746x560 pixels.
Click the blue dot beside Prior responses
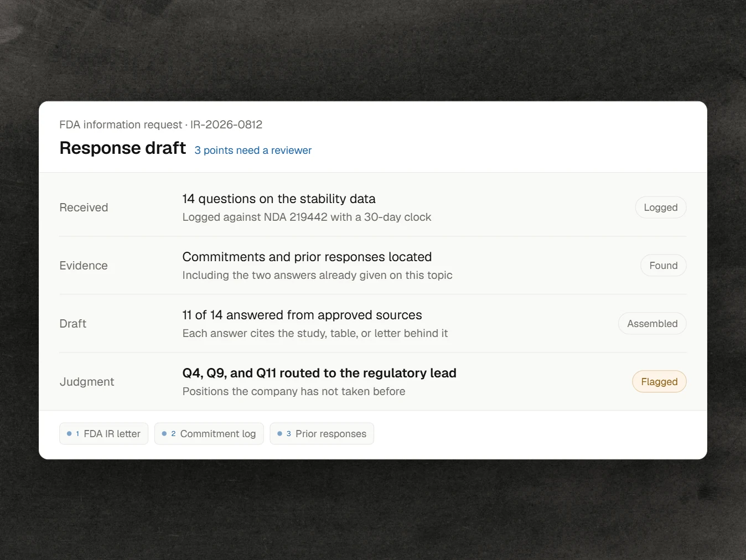click(x=280, y=434)
